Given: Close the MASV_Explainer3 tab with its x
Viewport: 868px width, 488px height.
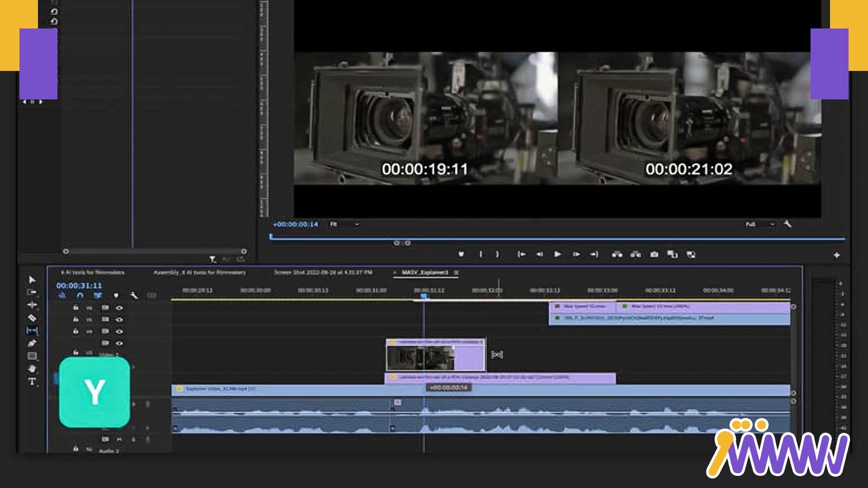Looking at the screenshot, I should [x=395, y=273].
